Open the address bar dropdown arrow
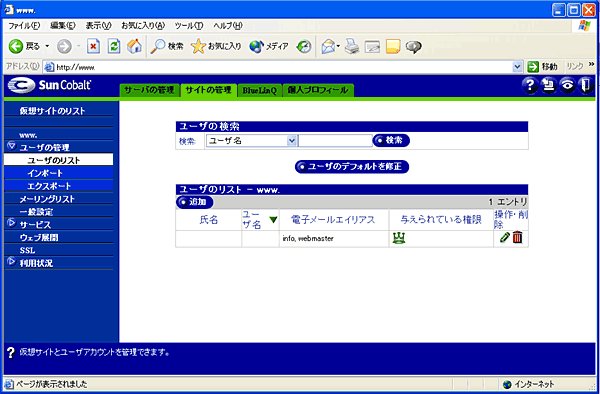 click(x=517, y=67)
